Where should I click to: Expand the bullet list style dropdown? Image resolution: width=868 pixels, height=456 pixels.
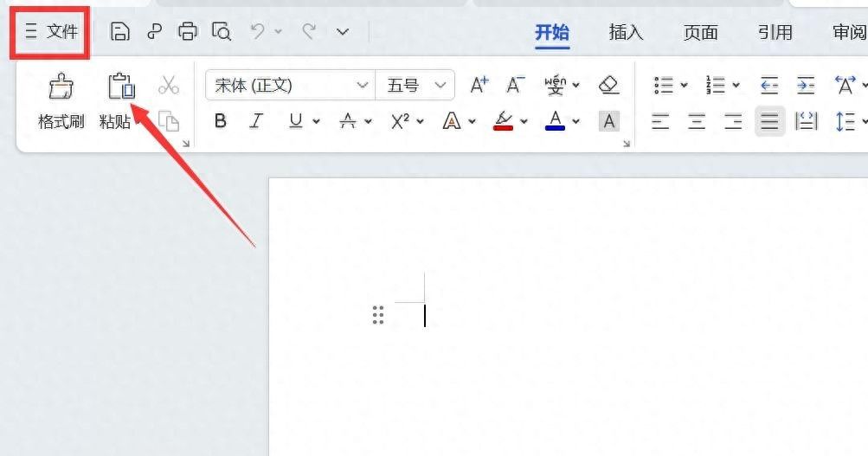tap(685, 85)
